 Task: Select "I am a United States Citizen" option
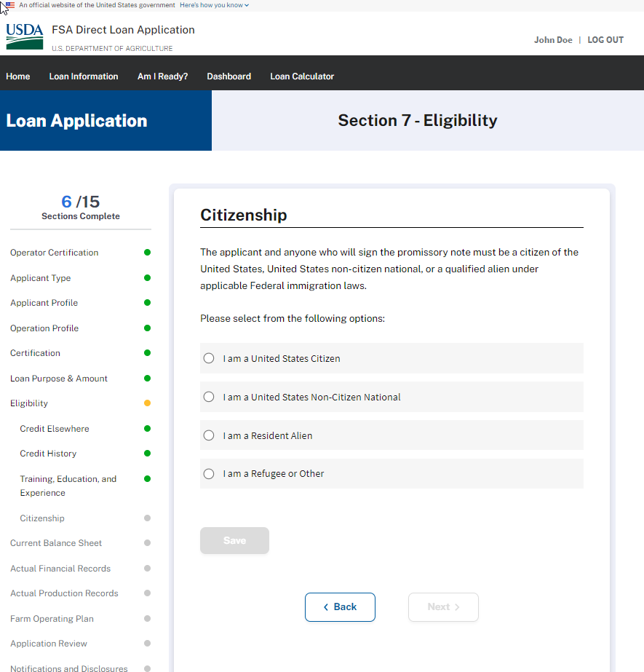[209, 358]
